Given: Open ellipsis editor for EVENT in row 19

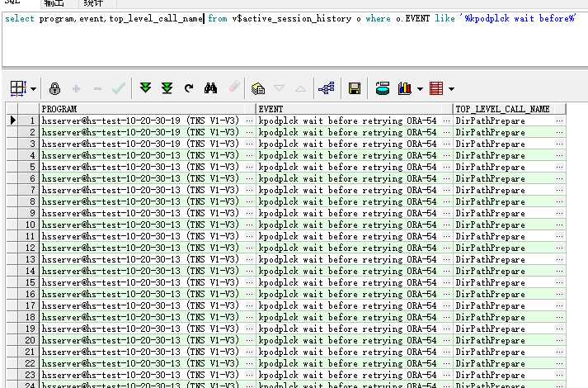Looking at the screenshot, I should pyautogui.click(x=446, y=329).
